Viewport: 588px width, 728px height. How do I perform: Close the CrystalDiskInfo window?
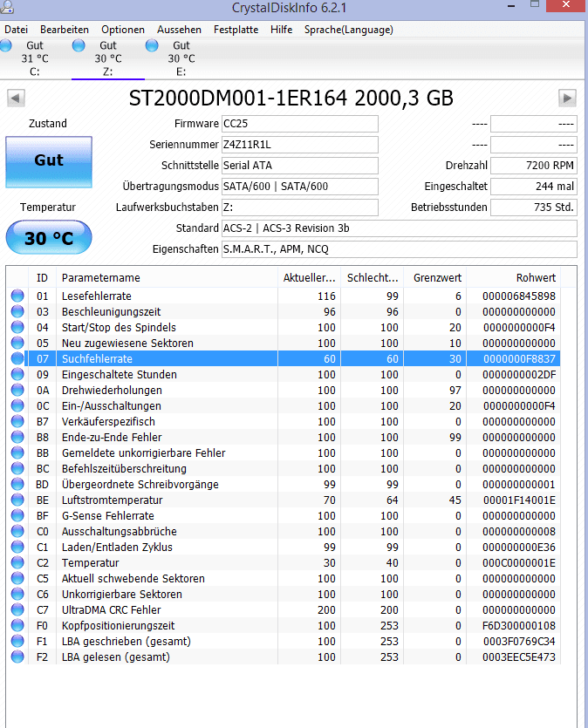(566, 5)
